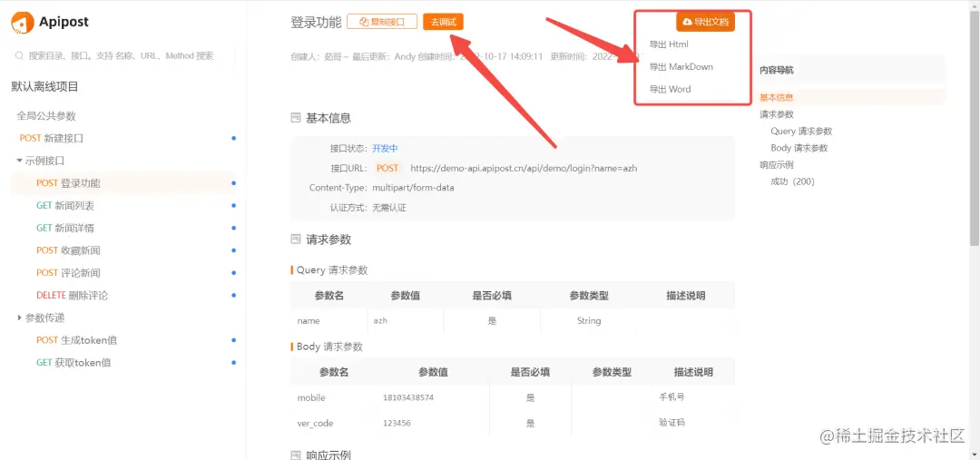The image size is (980, 460).
Task: Click the Apipost rocket logo icon
Action: point(23,23)
